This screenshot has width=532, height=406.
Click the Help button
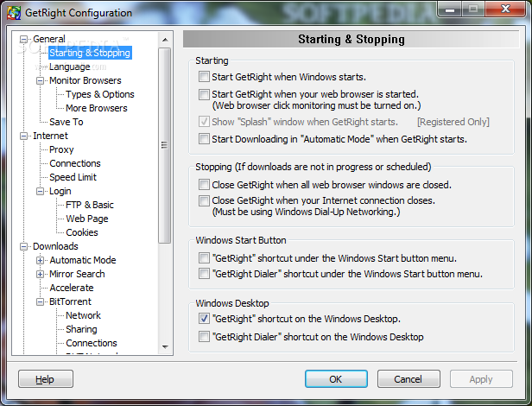pyautogui.click(x=46, y=379)
